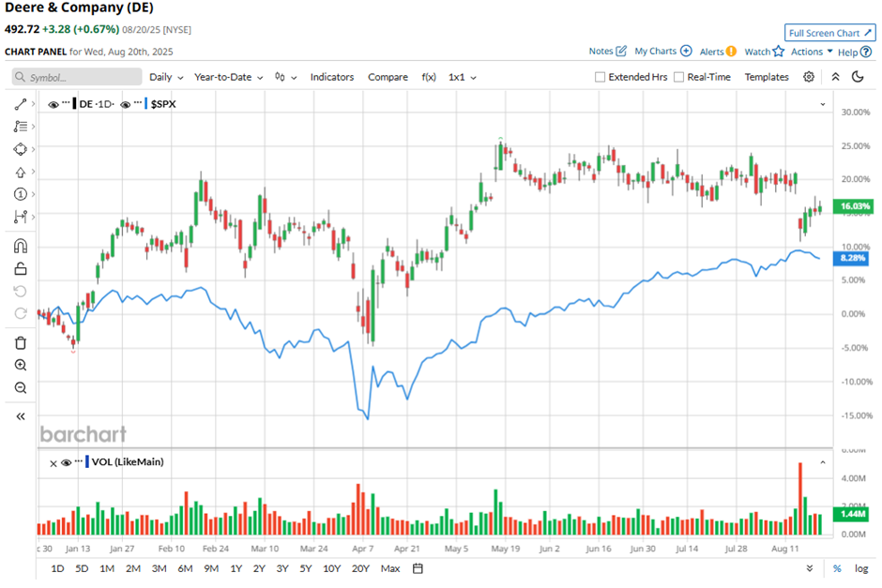This screenshot has width=882, height=588.
Task: Click the undo arrow icon
Action: coord(21,292)
